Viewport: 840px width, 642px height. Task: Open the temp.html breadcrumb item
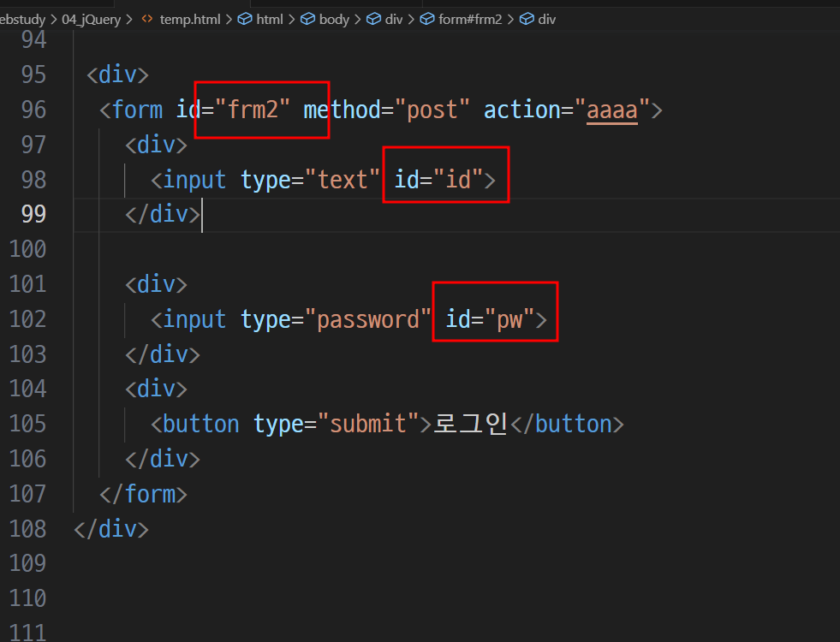coord(189,20)
